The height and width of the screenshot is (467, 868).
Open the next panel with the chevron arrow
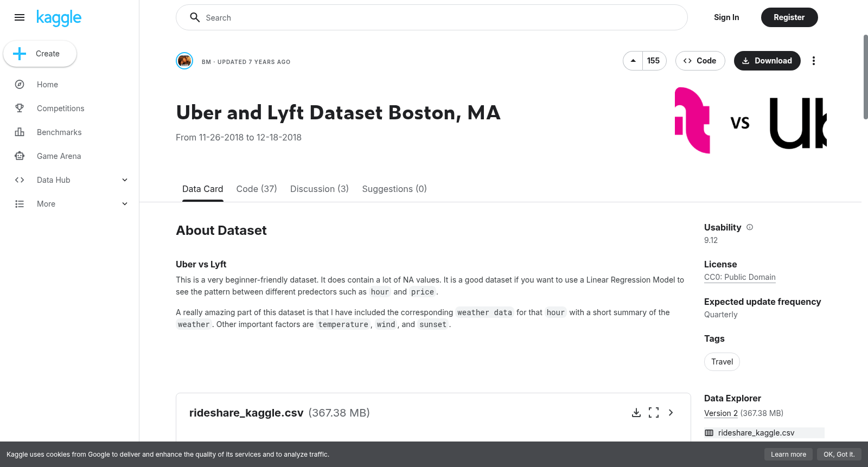click(x=671, y=413)
